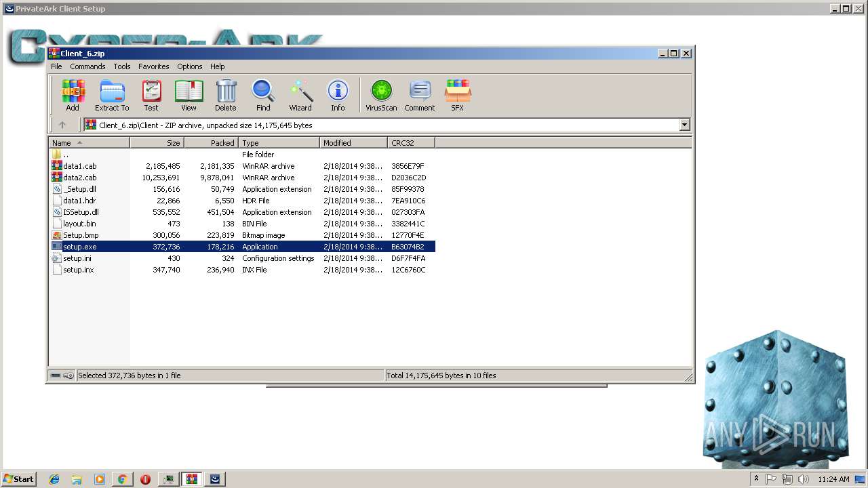868x488 pixels.
Task: Click the Start button
Action: [x=19, y=479]
